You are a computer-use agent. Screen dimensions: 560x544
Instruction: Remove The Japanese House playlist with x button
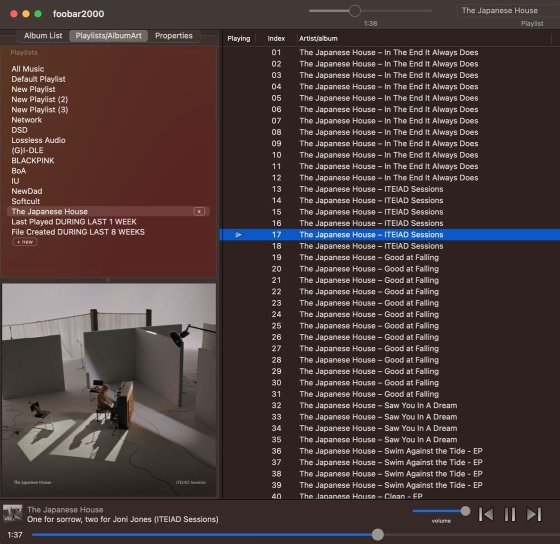coord(199,211)
